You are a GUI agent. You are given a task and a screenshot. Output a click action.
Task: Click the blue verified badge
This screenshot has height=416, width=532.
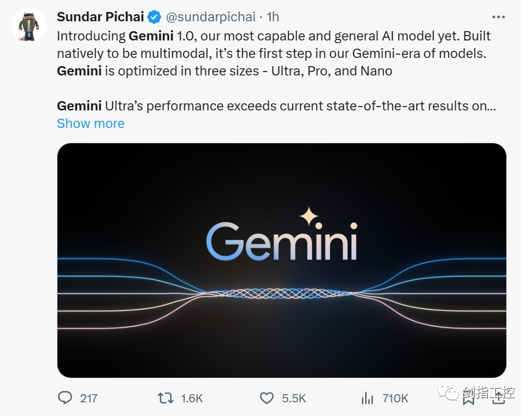point(155,17)
